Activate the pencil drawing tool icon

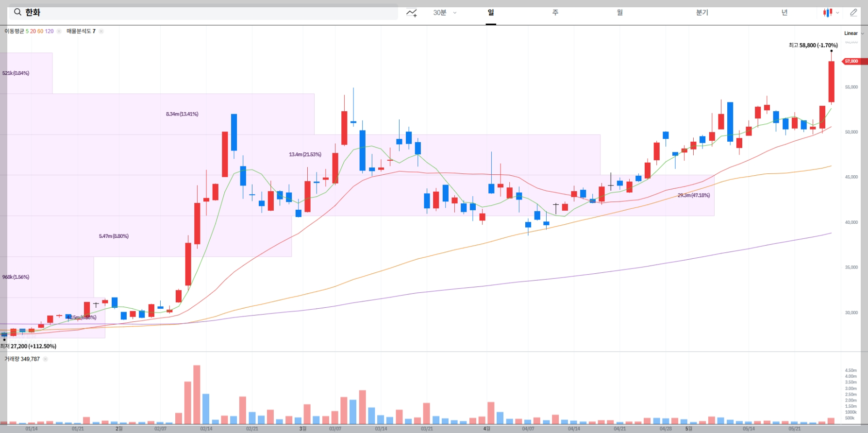pos(853,13)
